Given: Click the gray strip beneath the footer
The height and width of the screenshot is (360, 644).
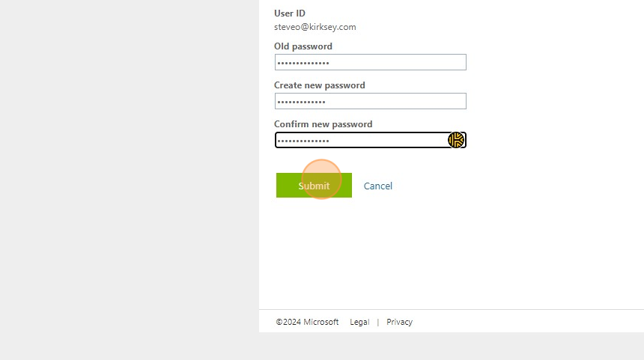Looking at the screenshot, I should [x=449, y=346].
